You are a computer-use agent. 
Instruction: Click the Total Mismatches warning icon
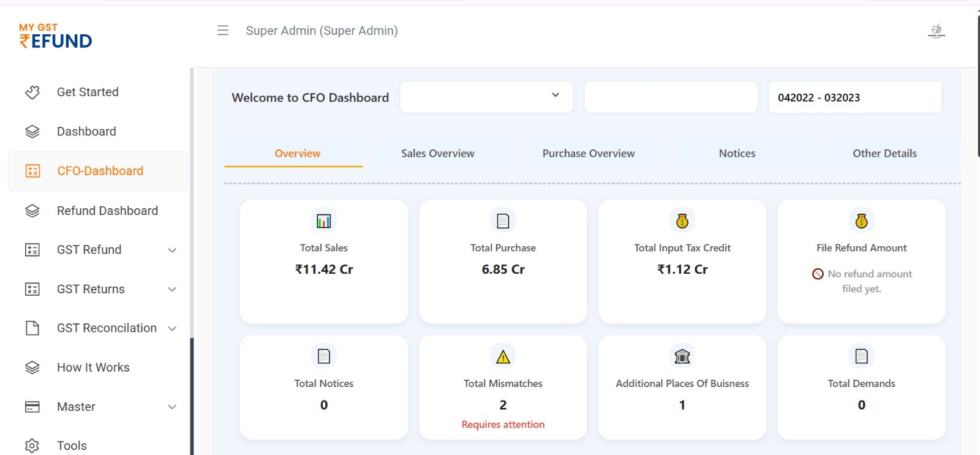point(503,356)
